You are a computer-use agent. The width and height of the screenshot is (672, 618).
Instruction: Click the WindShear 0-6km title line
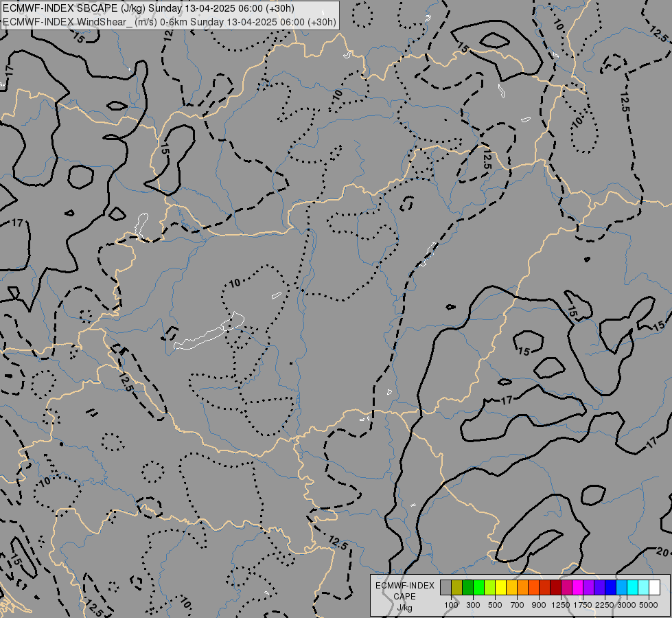point(170,22)
